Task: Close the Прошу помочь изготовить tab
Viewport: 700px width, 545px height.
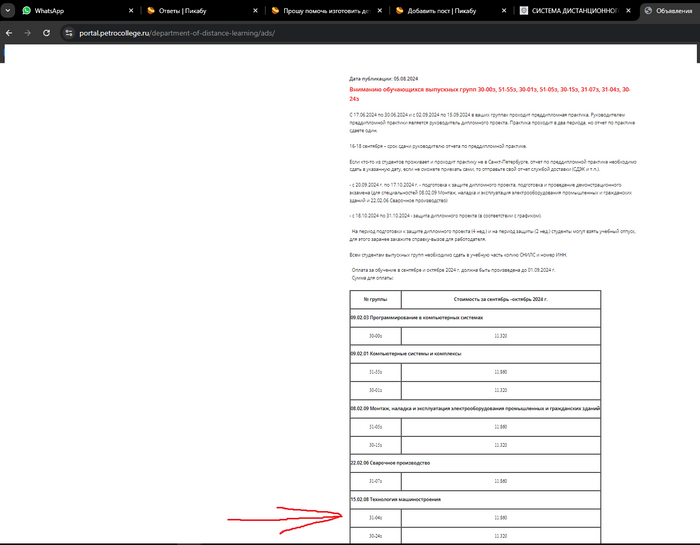Action: pyautogui.click(x=379, y=11)
